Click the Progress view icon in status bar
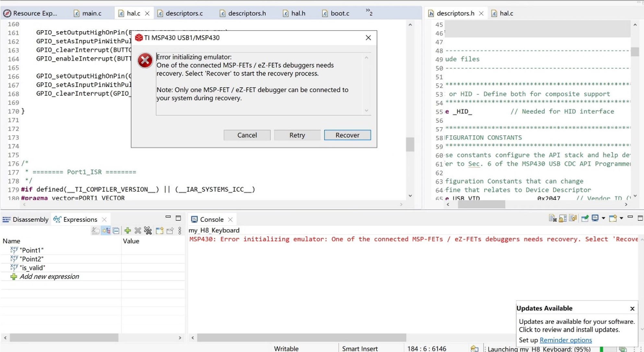 tap(623, 349)
